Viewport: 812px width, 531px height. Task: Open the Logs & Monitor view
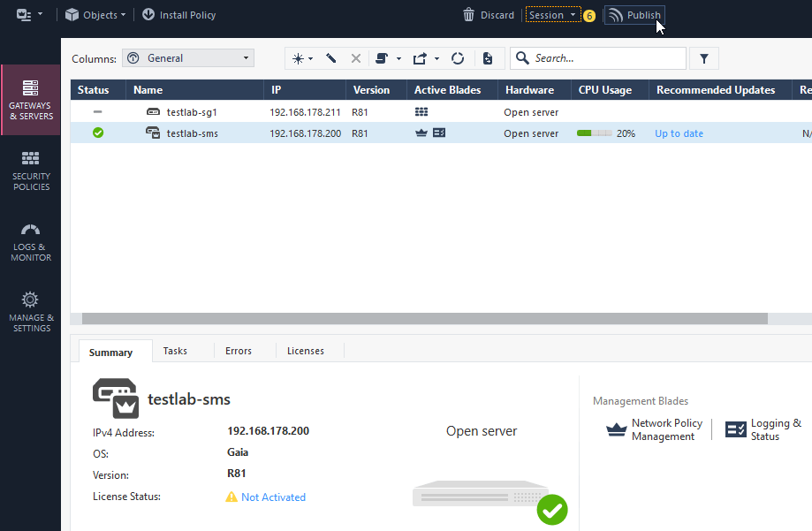[31, 242]
